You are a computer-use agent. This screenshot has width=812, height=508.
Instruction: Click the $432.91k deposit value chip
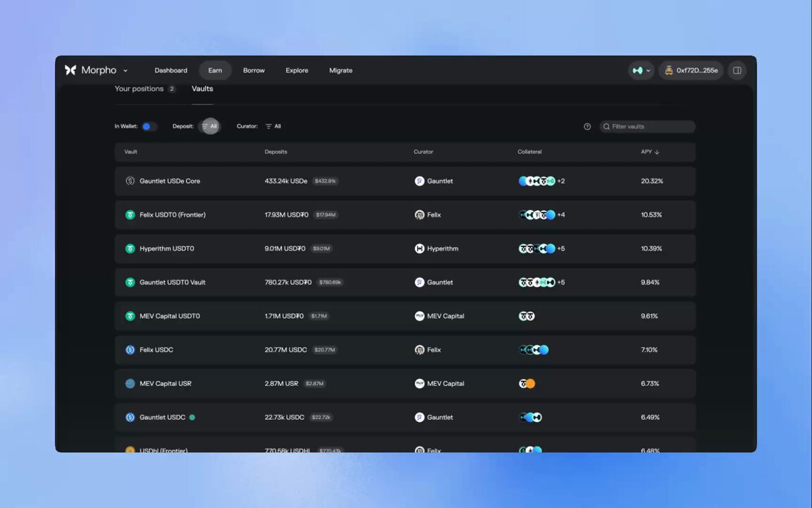coord(325,181)
